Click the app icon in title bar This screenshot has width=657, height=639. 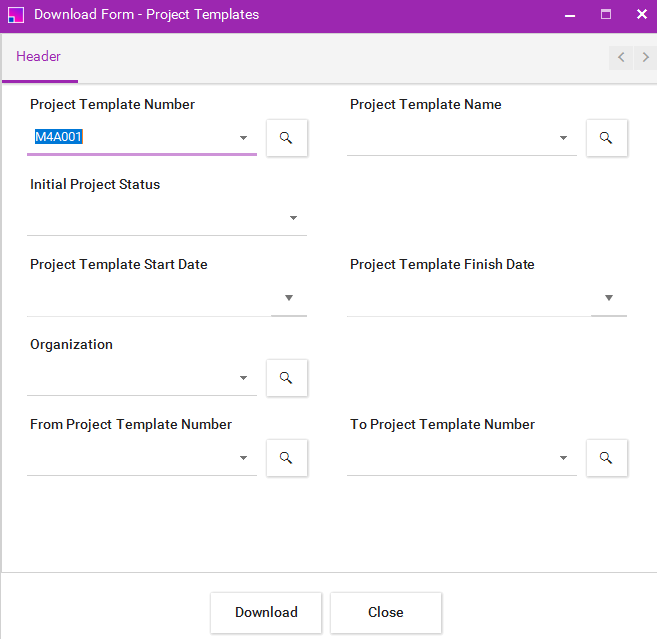[x=16, y=15]
